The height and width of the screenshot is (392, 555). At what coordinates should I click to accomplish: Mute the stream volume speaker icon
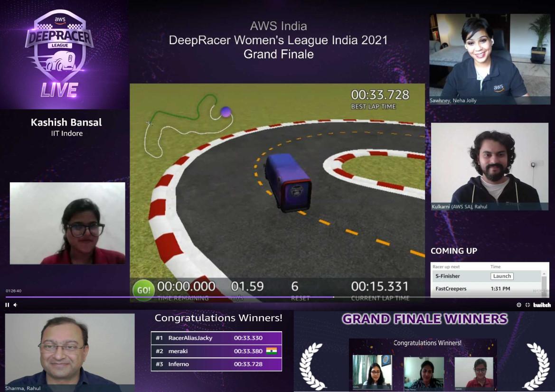click(15, 305)
